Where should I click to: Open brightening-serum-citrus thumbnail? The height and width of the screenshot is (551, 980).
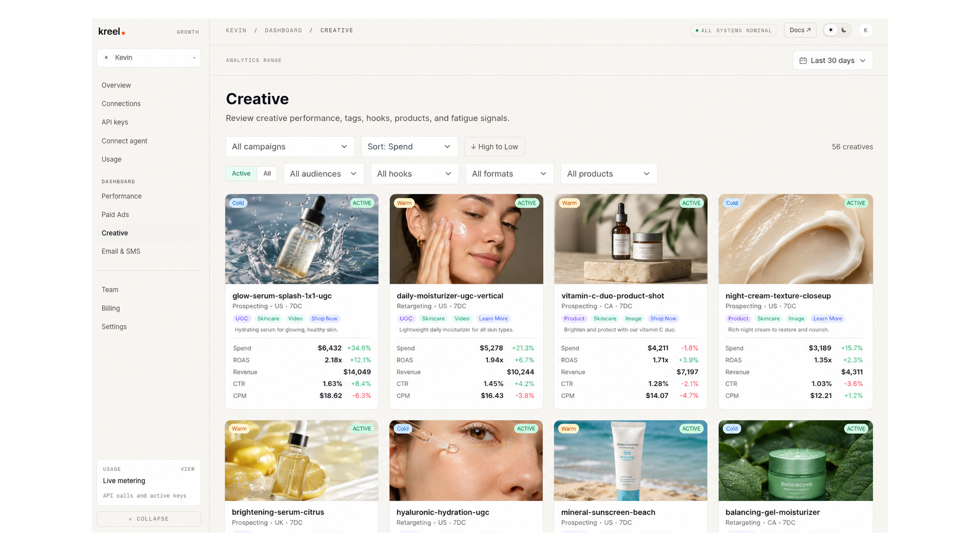(302, 461)
